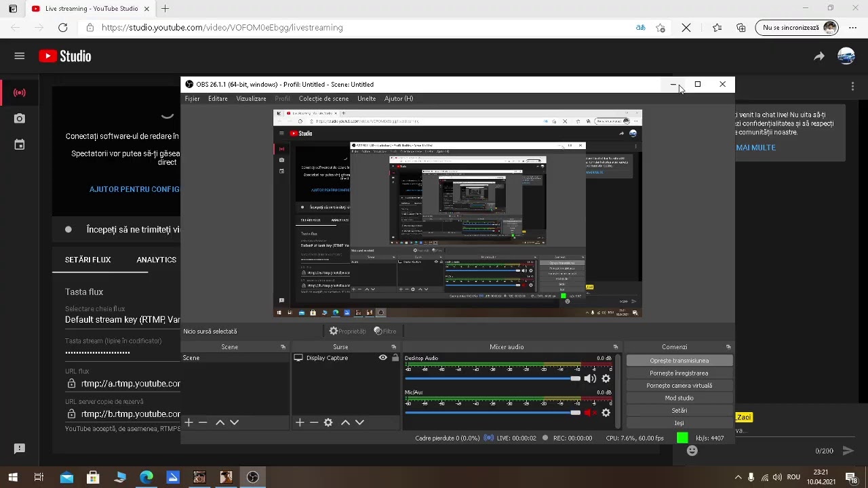Undock the Mixer audio panel
The height and width of the screenshot is (488, 868).
615,347
